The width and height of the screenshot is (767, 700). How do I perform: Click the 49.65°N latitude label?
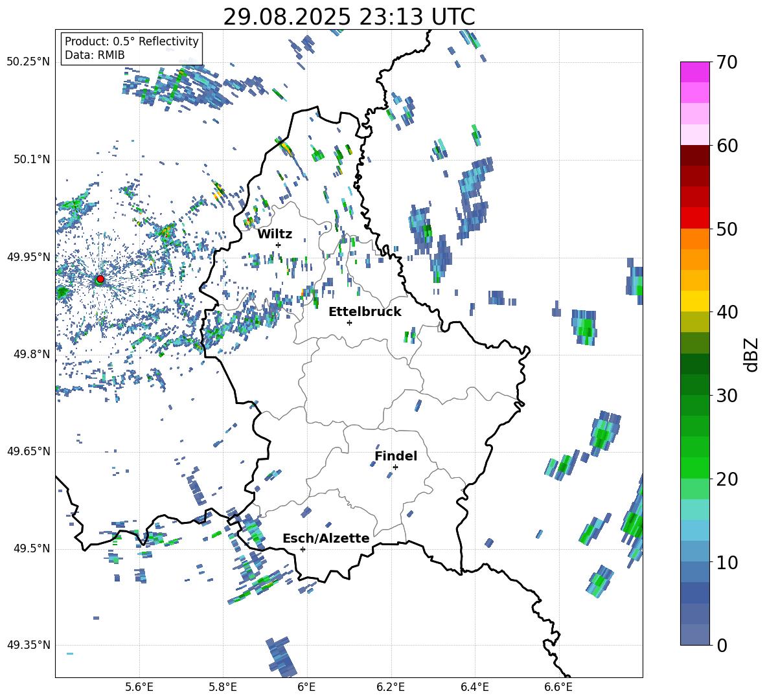(x=29, y=452)
